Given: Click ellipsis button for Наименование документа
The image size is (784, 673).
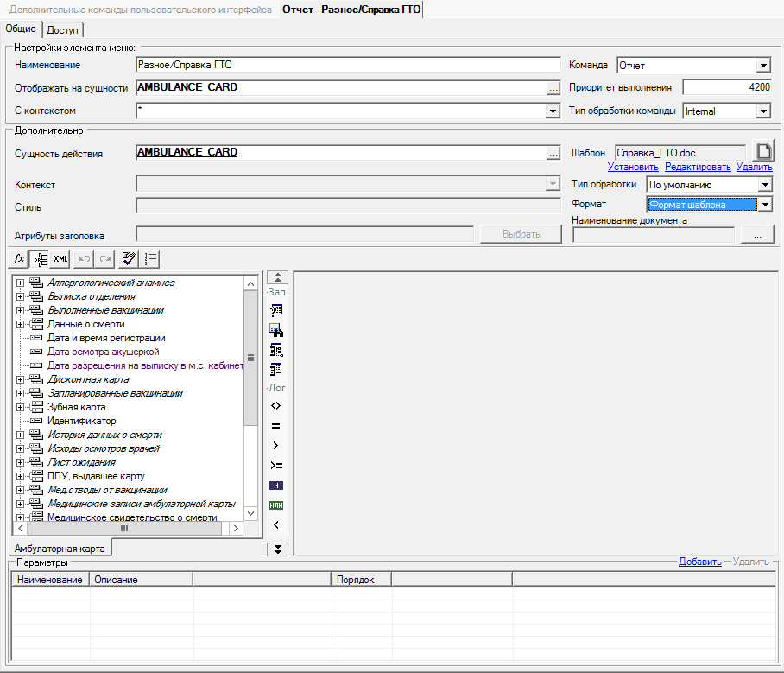Looking at the screenshot, I should click(757, 235).
